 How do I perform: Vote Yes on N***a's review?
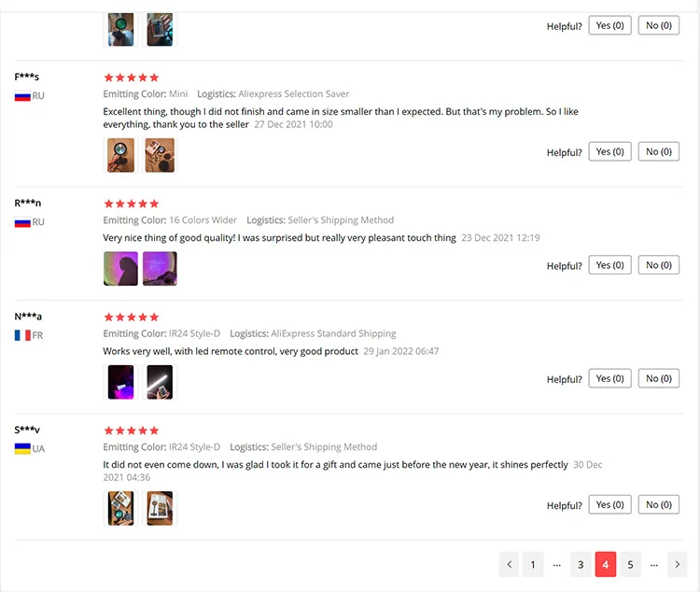pos(609,379)
